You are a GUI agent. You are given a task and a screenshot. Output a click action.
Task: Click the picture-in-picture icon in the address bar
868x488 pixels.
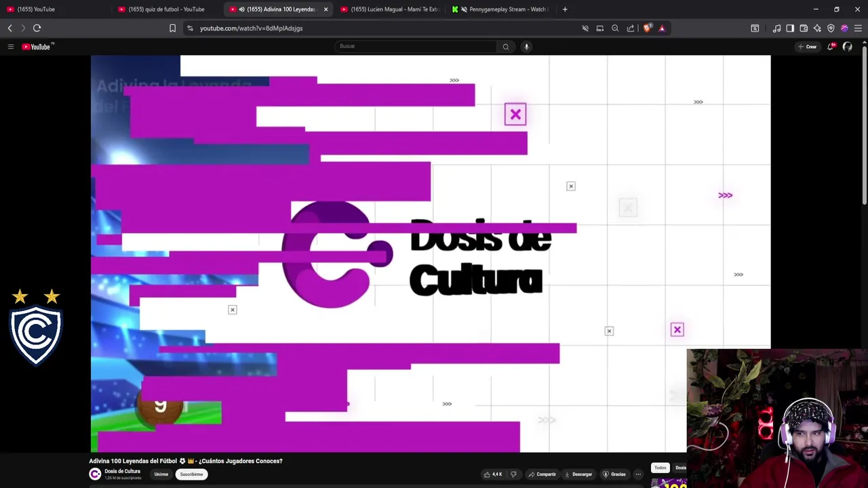click(x=600, y=28)
